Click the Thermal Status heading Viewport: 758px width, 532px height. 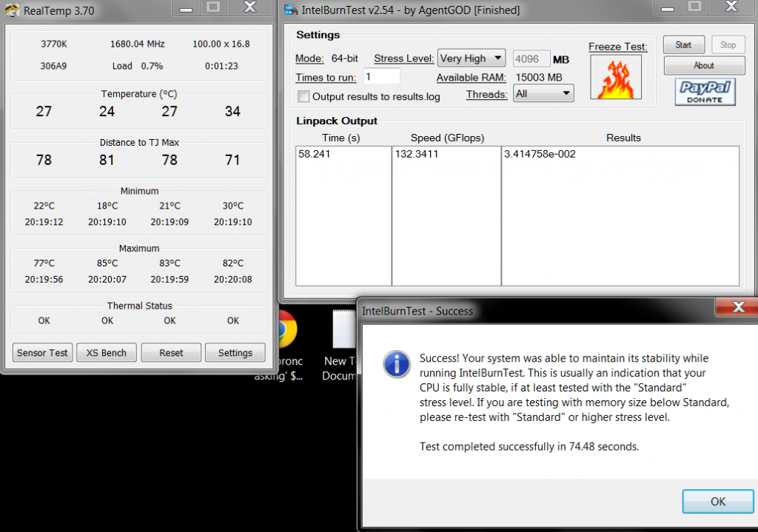coord(139,306)
